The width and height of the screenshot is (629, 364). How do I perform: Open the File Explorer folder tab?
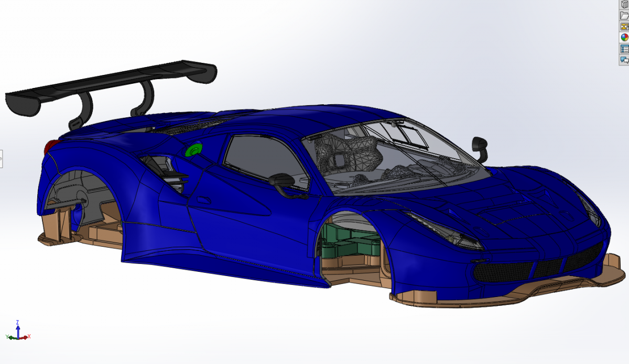tap(624, 15)
